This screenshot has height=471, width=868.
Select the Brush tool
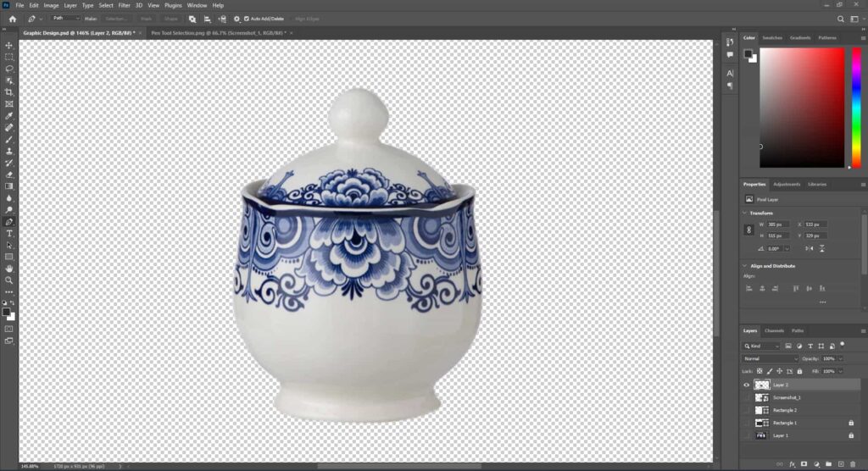[8, 140]
